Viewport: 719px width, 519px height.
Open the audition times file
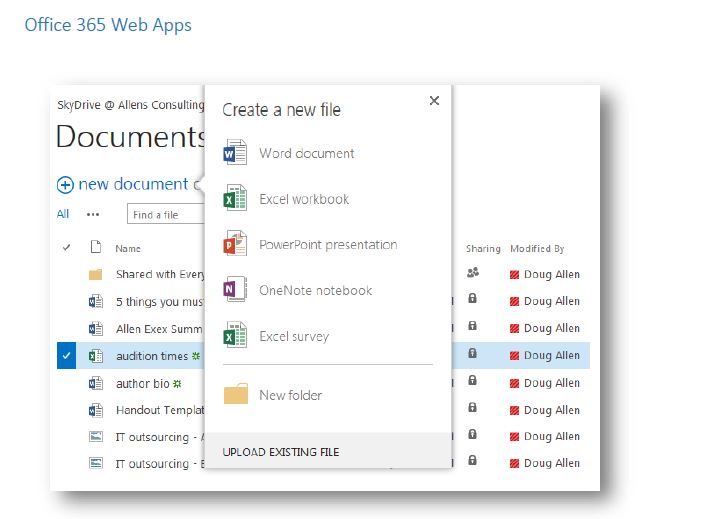coord(152,356)
